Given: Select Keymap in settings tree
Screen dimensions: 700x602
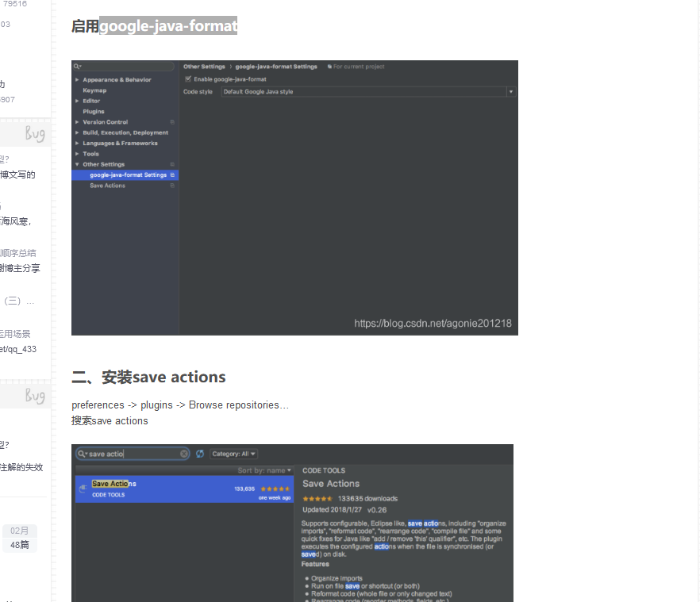Looking at the screenshot, I should pyautogui.click(x=94, y=90).
